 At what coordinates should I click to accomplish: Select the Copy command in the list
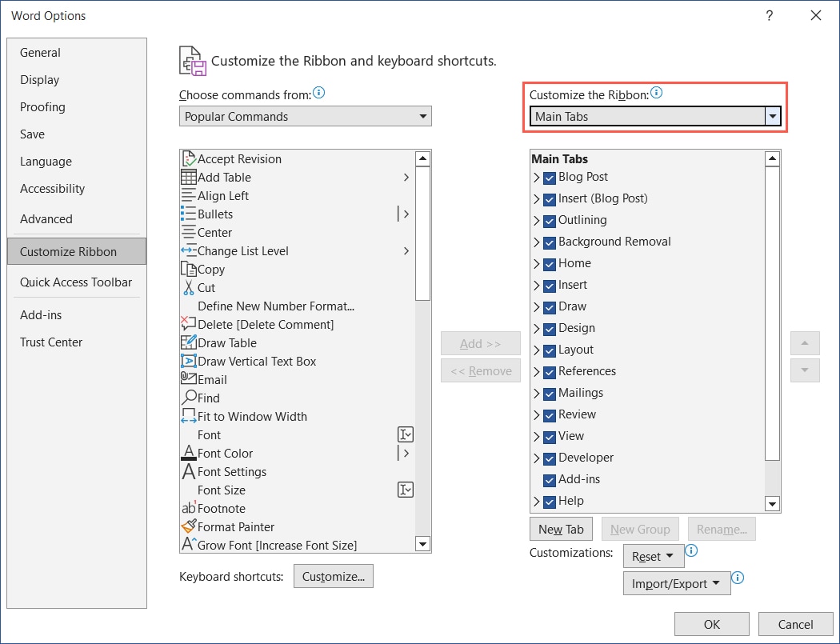coord(210,269)
